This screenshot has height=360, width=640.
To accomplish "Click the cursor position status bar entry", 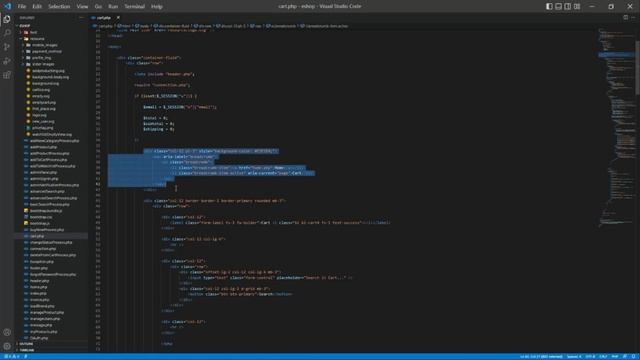I will coord(541,357).
